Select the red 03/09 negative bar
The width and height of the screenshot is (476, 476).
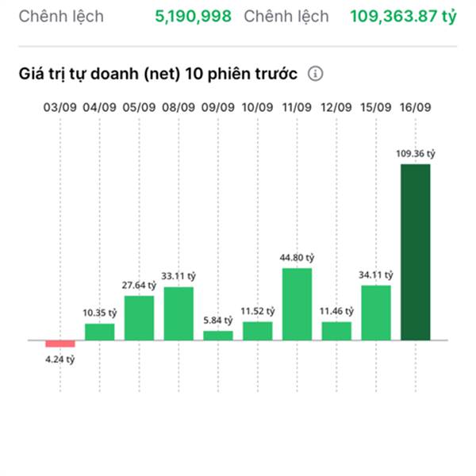coord(60,344)
